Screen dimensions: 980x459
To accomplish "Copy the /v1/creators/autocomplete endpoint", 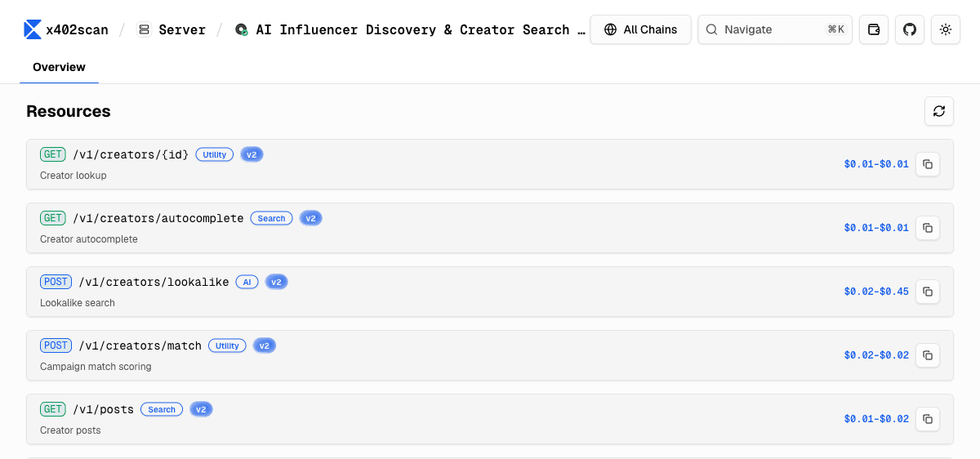I will point(928,228).
